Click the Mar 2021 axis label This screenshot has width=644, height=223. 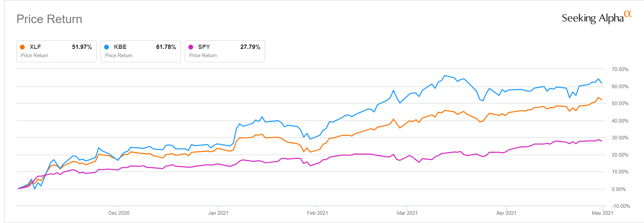pos(407,213)
